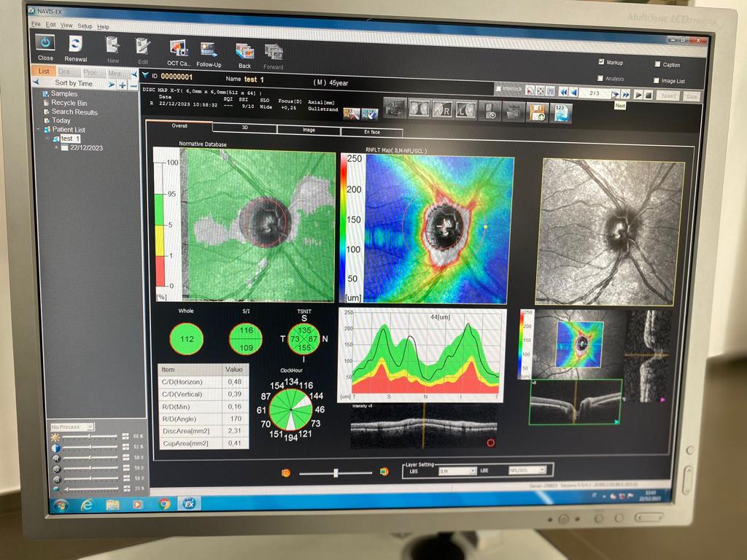Image resolution: width=747 pixels, height=560 pixels.
Task: Step to previous frame arrow
Action: point(574,93)
